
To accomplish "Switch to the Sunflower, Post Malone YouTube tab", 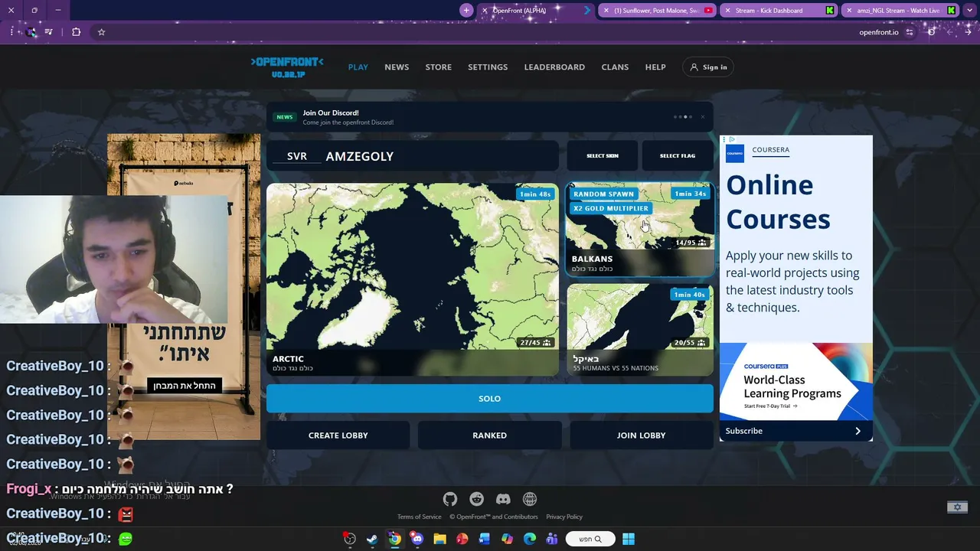I will click(x=658, y=11).
